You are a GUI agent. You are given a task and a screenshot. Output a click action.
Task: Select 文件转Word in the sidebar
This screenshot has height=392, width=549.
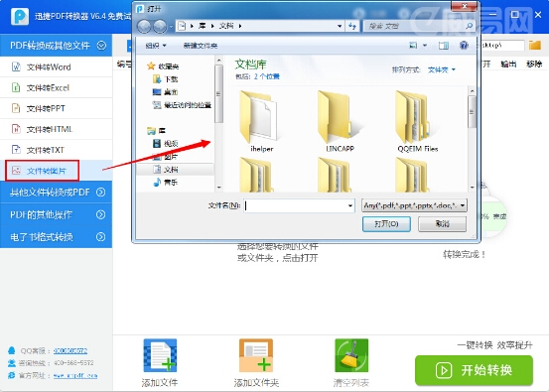pos(56,66)
